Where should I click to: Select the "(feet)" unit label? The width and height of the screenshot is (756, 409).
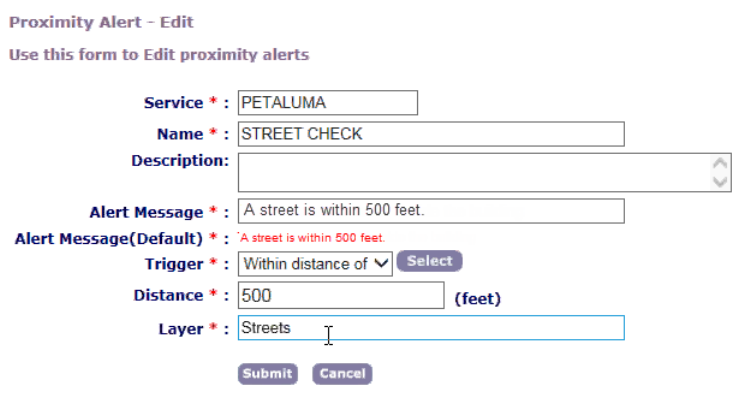(x=478, y=298)
